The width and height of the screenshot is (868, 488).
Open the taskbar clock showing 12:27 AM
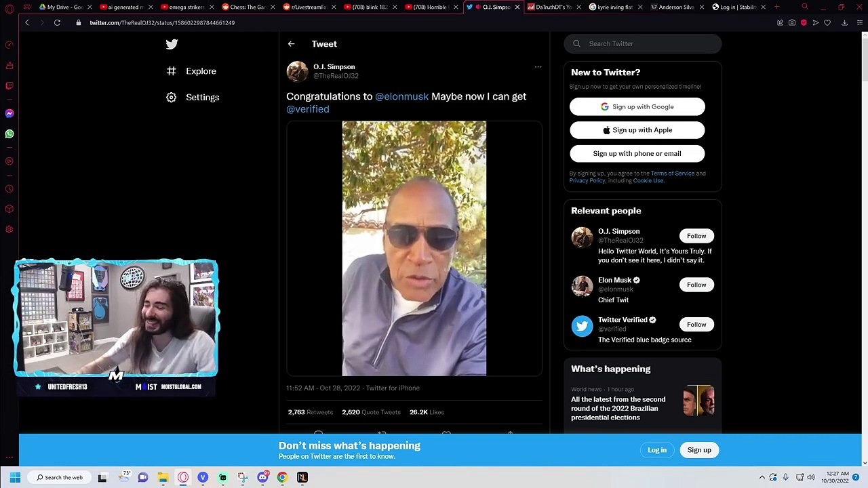coord(835,477)
